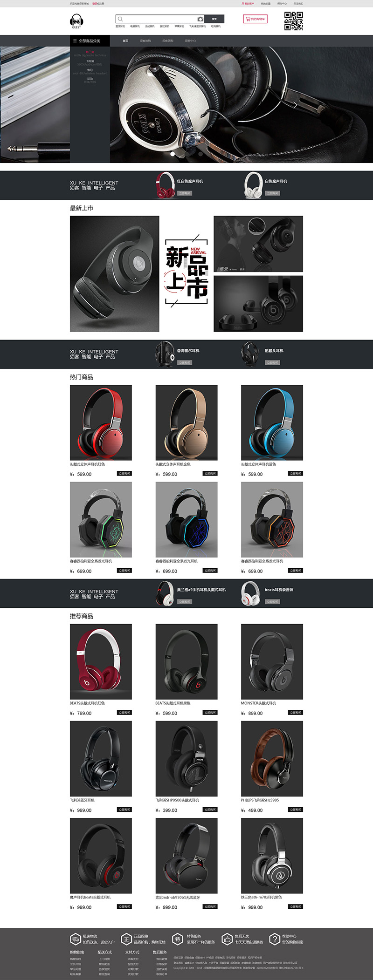Click the camera image-search icon
373x980 pixels.
click(200, 19)
